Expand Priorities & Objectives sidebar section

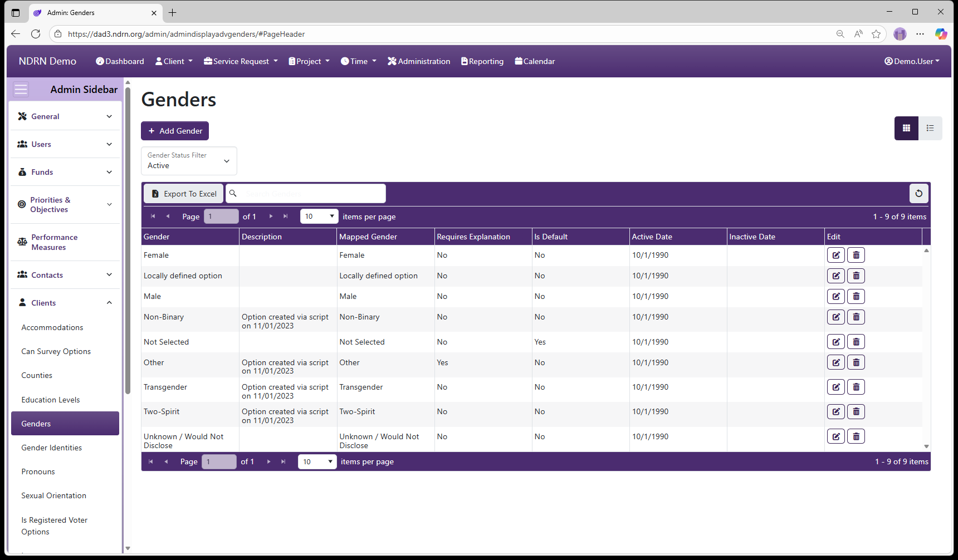tap(65, 205)
